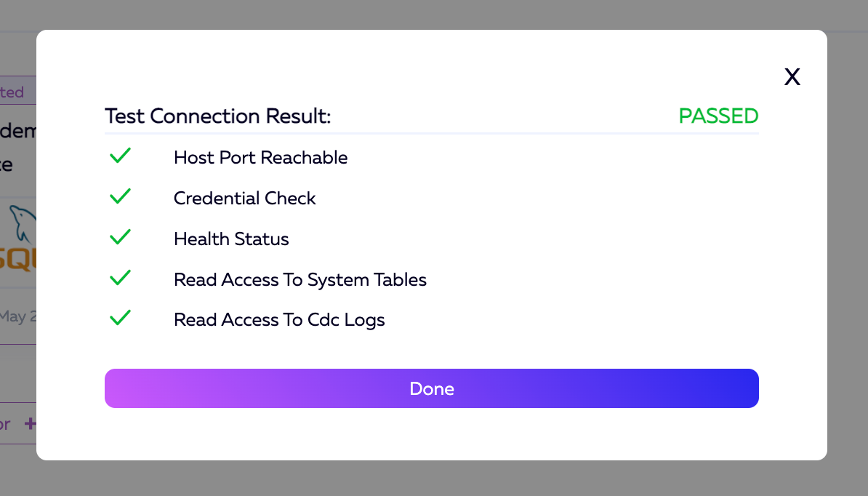This screenshot has width=868, height=496.
Task: Select the Read Access To Cdc Logs label
Action: [x=279, y=320]
